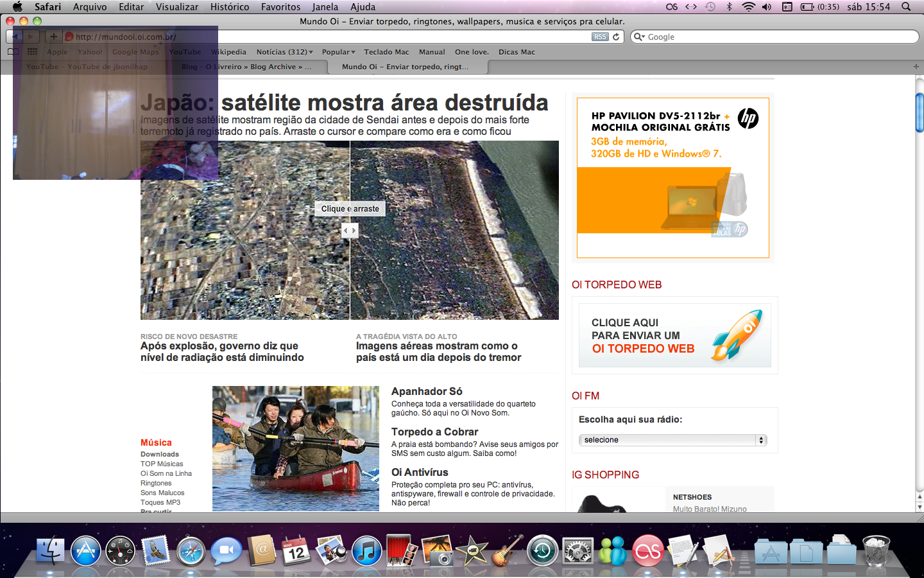
Task: Open the Bluetooth menu bar icon
Action: (729, 6)
